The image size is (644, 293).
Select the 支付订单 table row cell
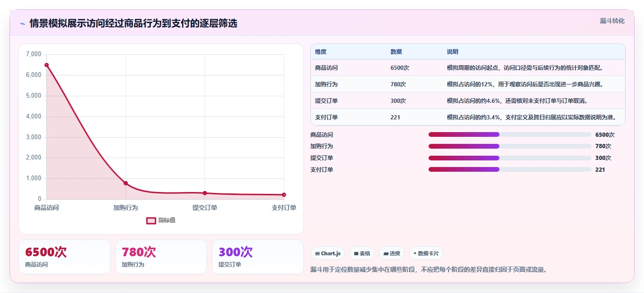coord(326,117)
